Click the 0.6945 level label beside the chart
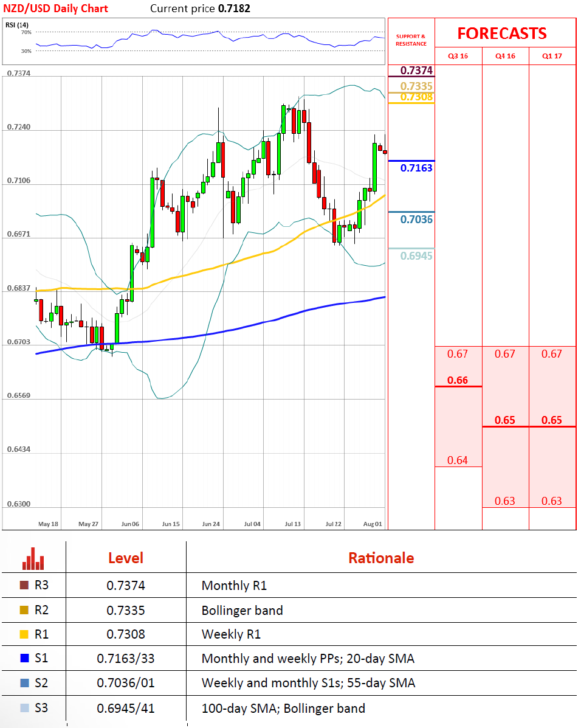581x728 pixels. pyautogui.click(x=416, y=256)
